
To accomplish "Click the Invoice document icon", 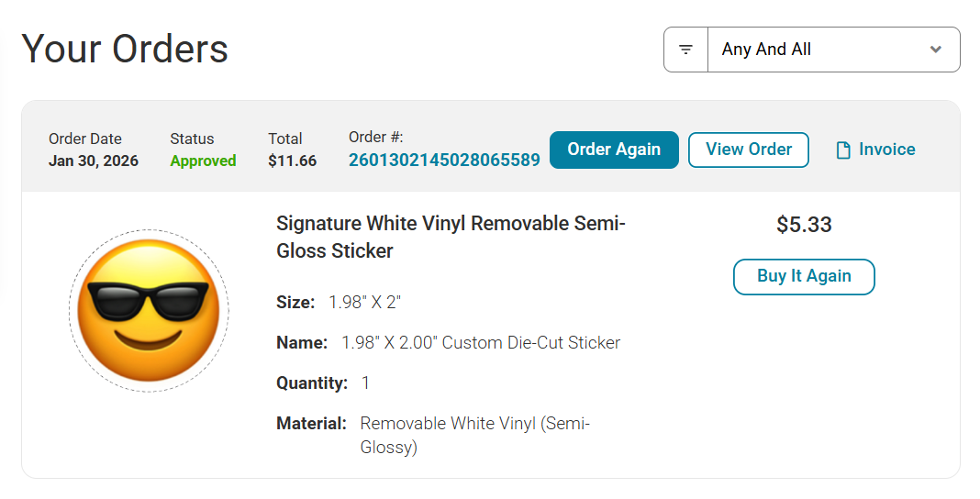I will click(x=843, y=150).
